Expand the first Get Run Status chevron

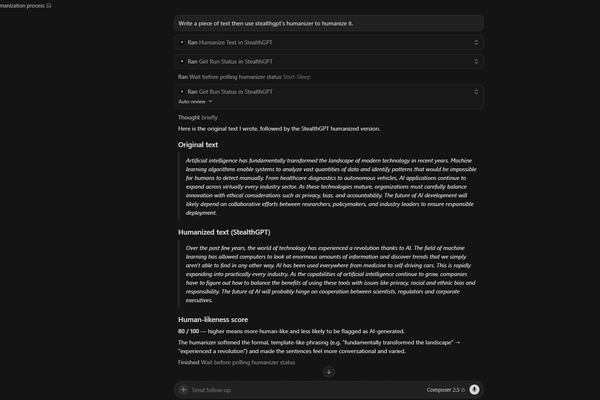coord(476,61)
